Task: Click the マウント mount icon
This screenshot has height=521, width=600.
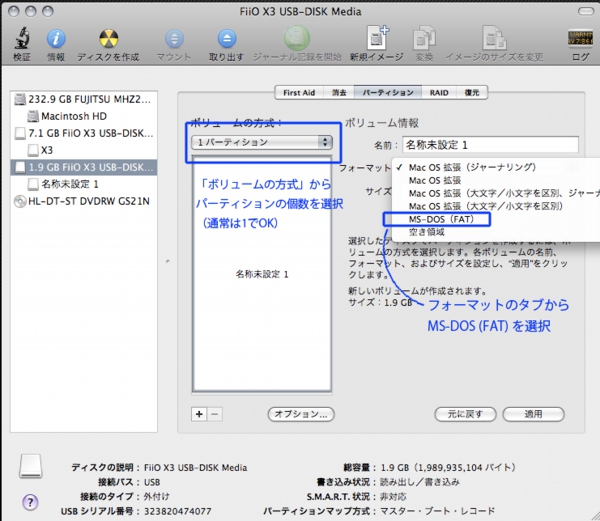Action: [174, 40]
